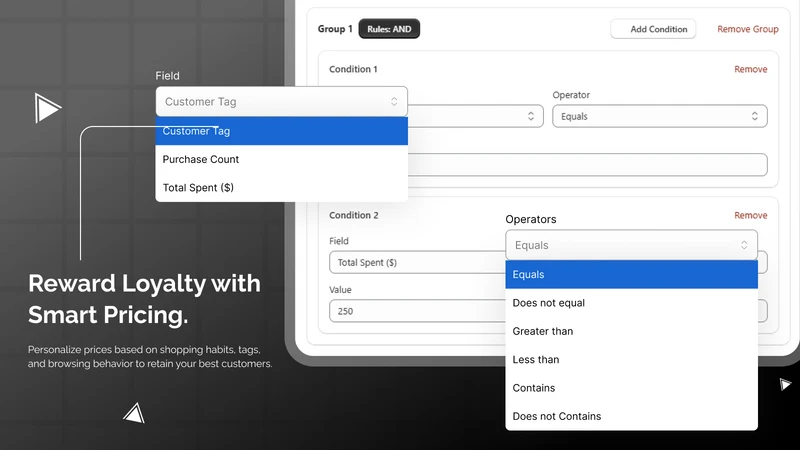Click the Add Condition button
This screenshot has height=450, width=800.
pyautogui.click(x=653, y=29)
